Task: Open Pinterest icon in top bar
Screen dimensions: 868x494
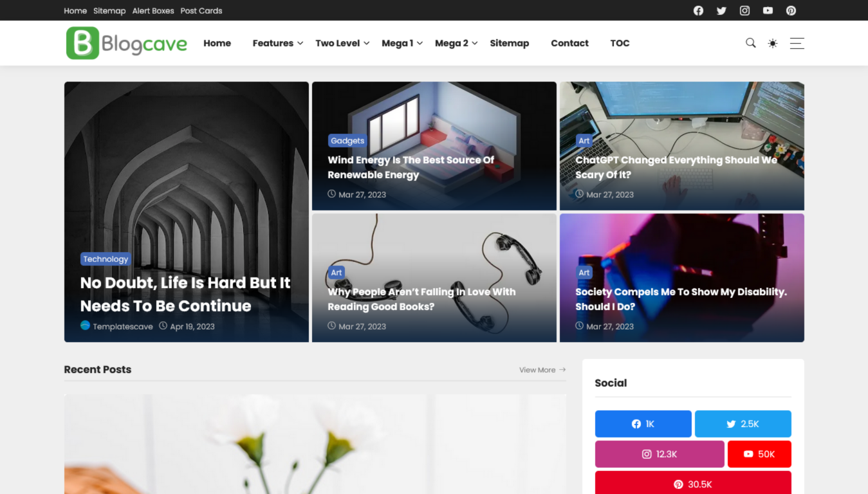Action: pos(791,10)
